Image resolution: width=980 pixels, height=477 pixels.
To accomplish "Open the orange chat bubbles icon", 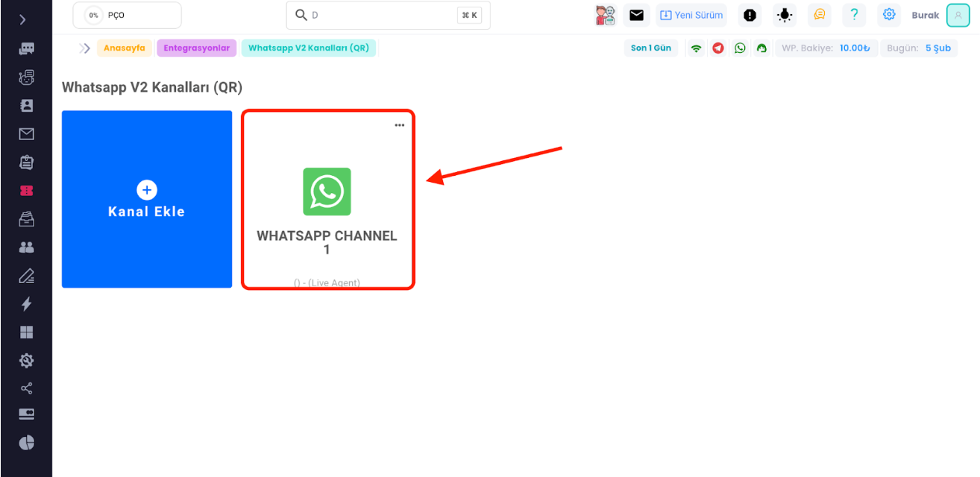I will coord(820,15).
